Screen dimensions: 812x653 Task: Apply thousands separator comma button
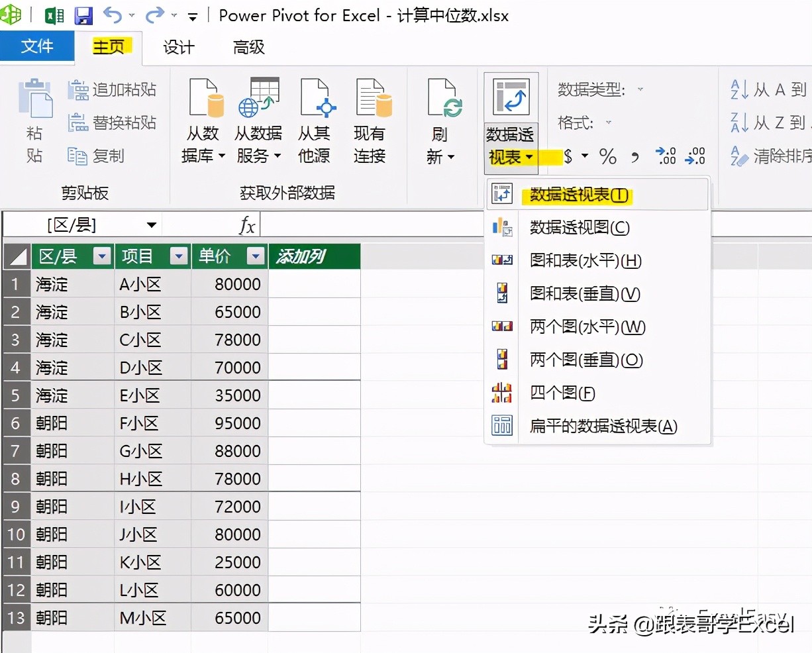[x=635, y=158]
